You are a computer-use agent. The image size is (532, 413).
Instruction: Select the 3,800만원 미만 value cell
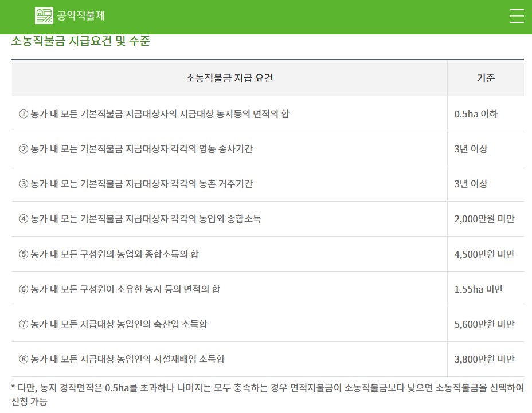(486, 359)
